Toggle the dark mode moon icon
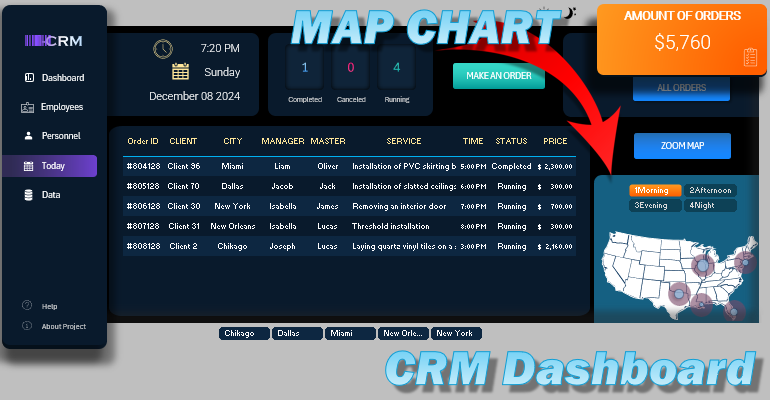The width and height of the screenshot is (770, 400). pyautogui.click(x=570, y=12)
